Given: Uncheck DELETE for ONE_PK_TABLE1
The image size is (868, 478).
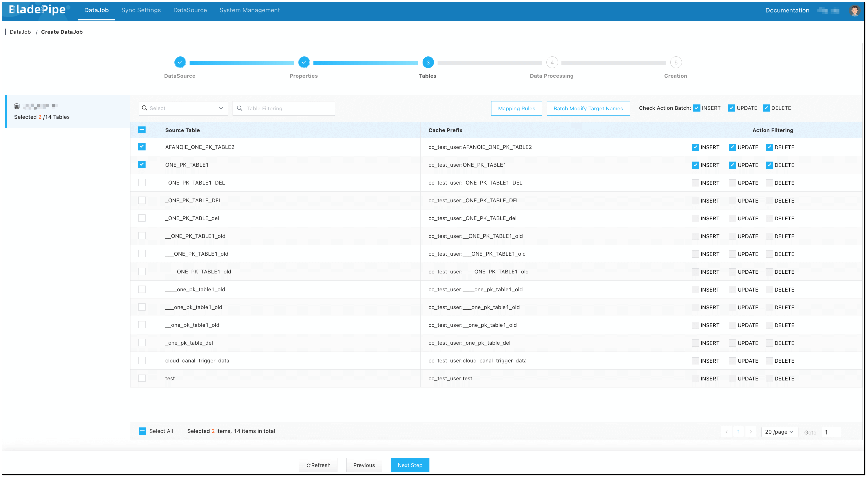Looking at the screenshot, I should tap(769, 165).
